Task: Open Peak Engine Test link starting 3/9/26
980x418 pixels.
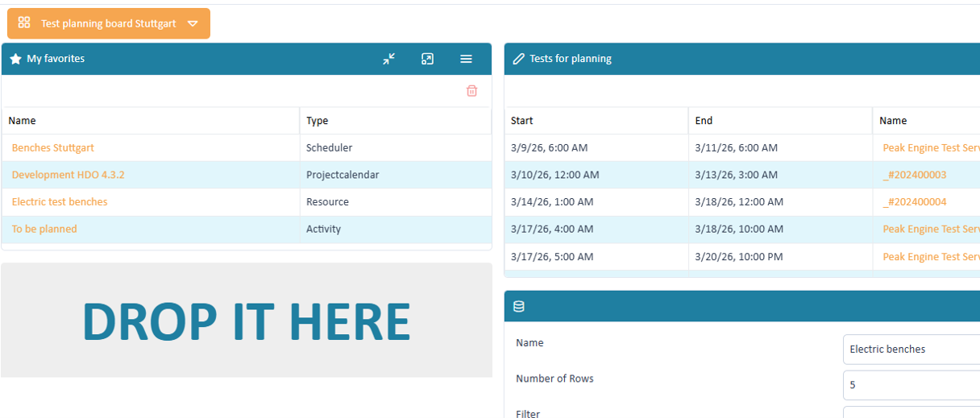Action: click(x=931, y=147)
